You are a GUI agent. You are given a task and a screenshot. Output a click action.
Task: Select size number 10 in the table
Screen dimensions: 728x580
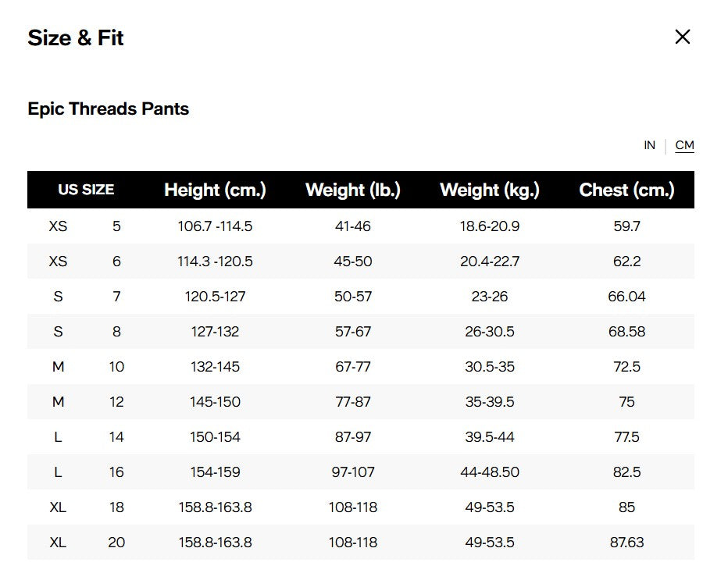[x=116, y=367]
